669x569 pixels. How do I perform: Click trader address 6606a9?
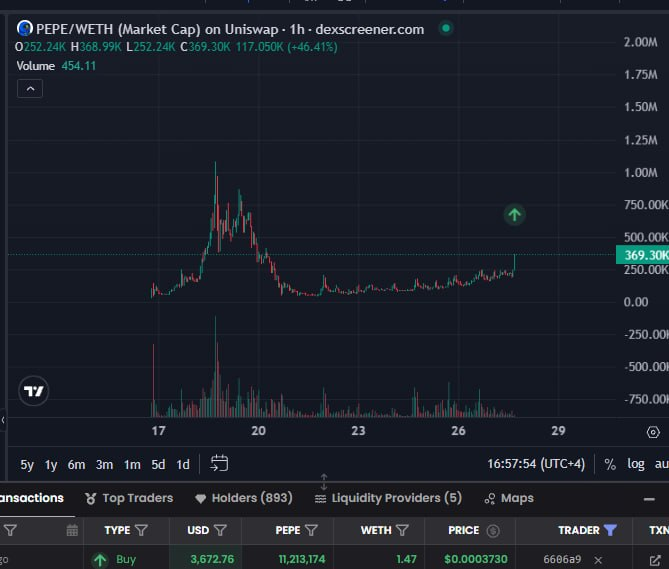562,559
